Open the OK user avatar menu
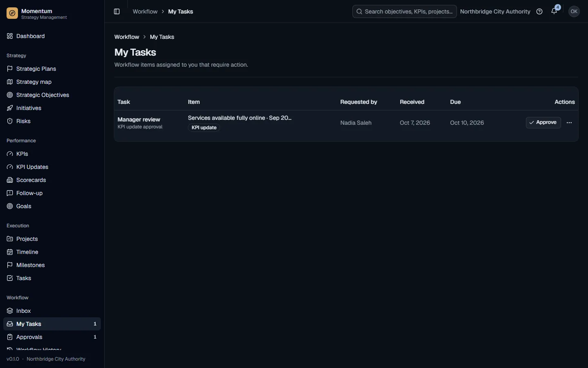 574,11
